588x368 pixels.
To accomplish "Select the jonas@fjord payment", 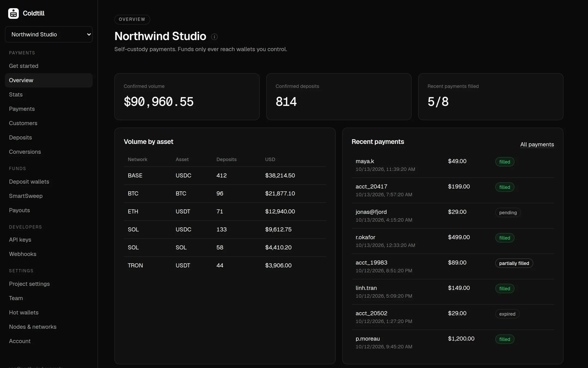I will coord(453,216).
